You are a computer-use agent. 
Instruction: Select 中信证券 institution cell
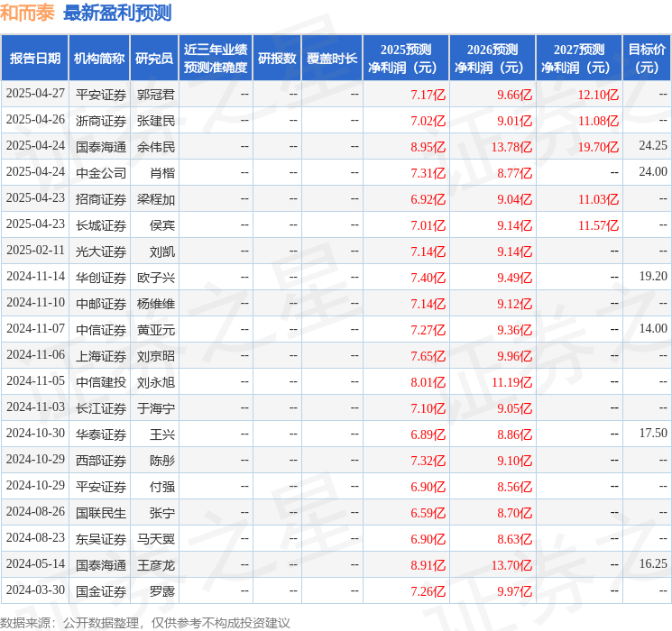101,330
